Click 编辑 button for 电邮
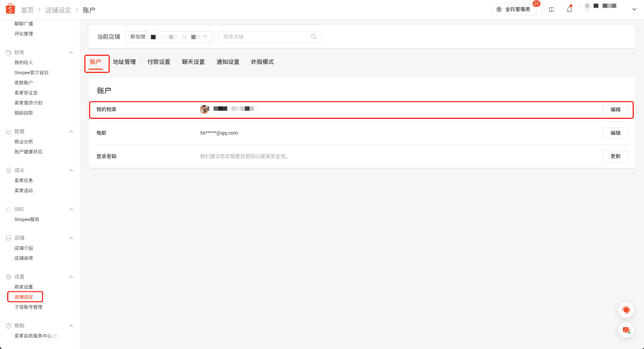 (x=615, y=133)
